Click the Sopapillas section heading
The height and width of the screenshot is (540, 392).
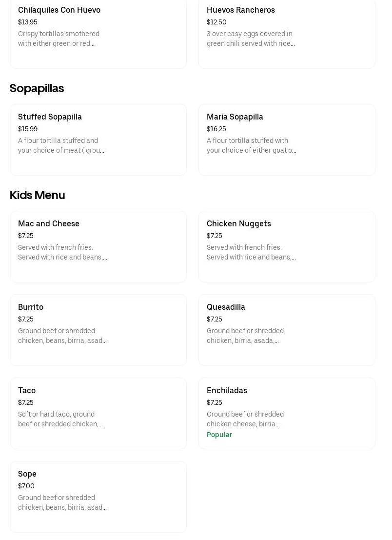click(37, 88)
